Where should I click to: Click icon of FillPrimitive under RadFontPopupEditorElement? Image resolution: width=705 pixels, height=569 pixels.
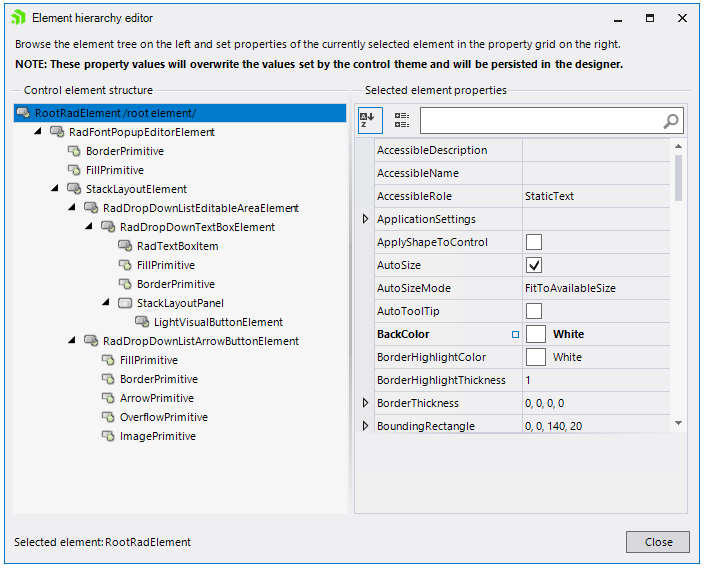tap(74, 170)
